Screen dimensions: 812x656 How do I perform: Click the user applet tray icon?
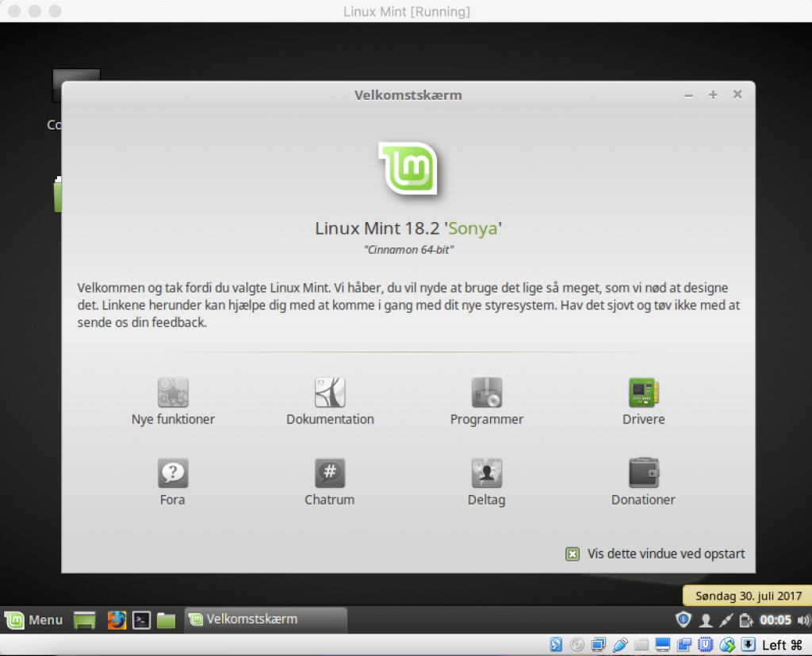705,620
